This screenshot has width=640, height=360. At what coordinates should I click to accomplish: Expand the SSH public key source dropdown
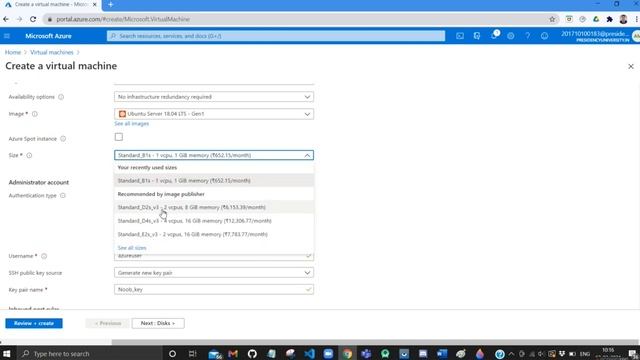click(214, 273)
